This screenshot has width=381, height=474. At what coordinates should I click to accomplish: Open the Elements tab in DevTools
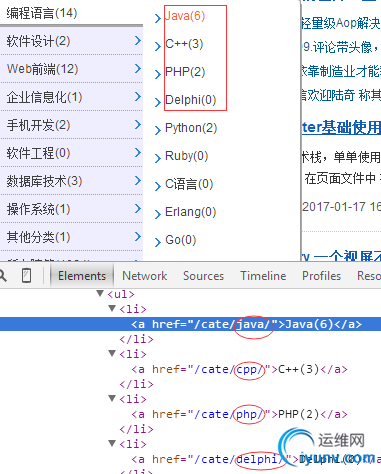point(82,276)
